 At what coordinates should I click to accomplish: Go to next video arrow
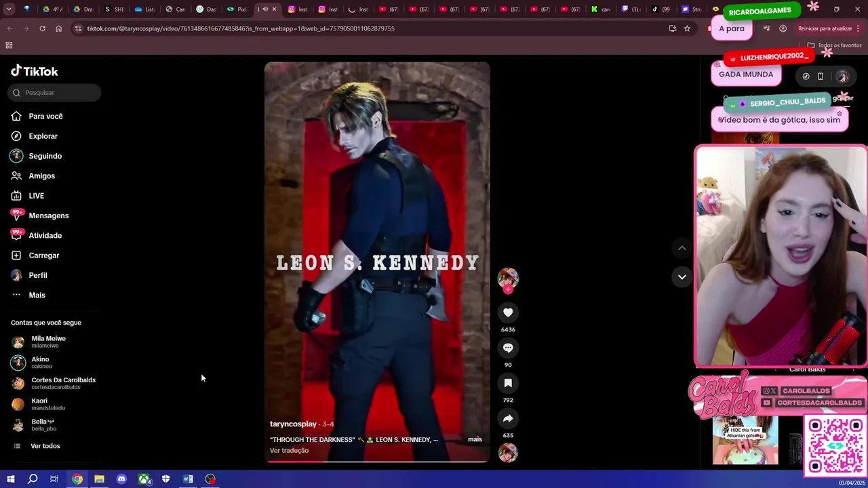(x=682, y=277)
